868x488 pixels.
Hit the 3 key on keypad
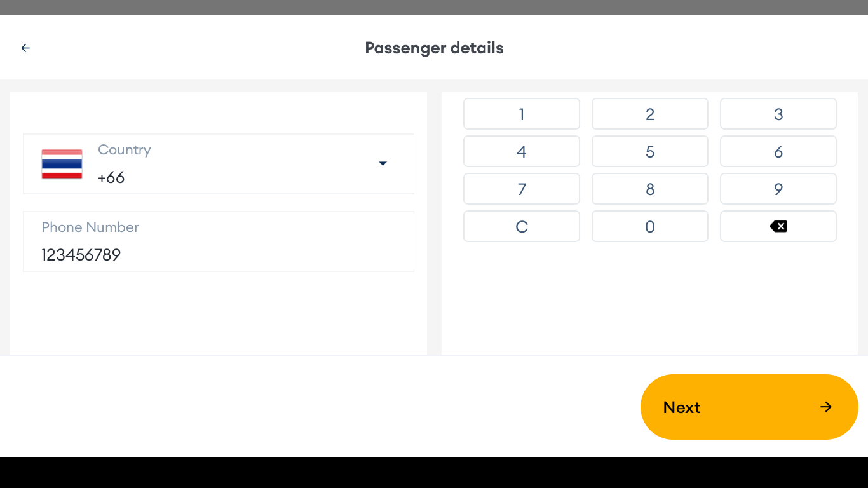click(x=778, y=114)
